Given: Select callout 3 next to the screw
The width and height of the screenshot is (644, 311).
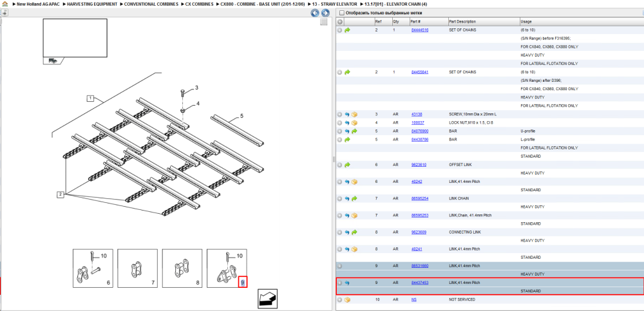Looking at the screenshot, I should coord(196,88).
